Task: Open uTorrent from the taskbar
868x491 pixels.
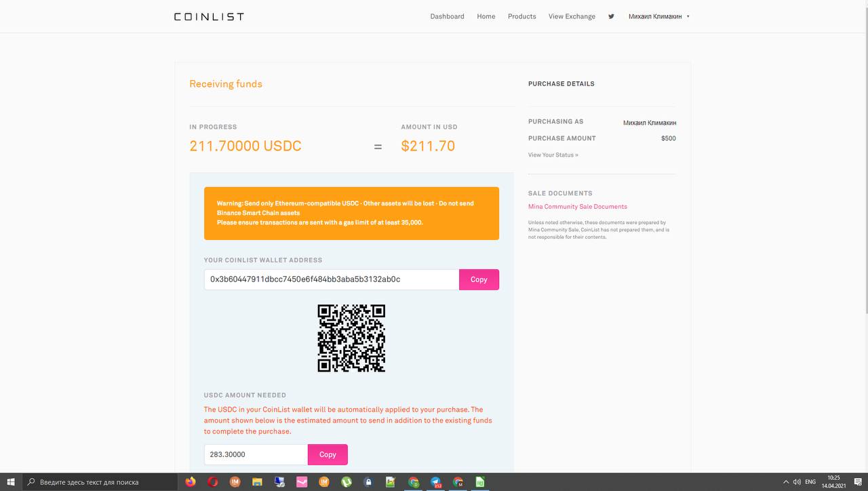Action: pos(347,482)
